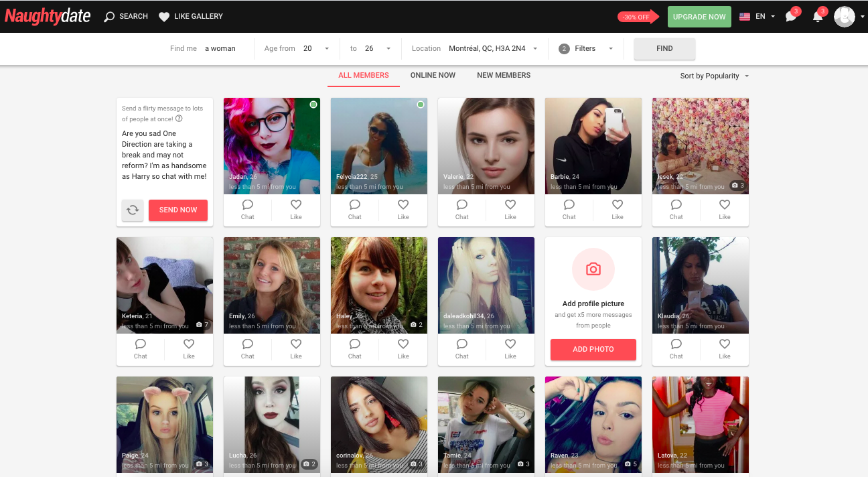The image size is (868, 477).
Task: Open Chat with Felycia222
Action: (x=354, y=210)
